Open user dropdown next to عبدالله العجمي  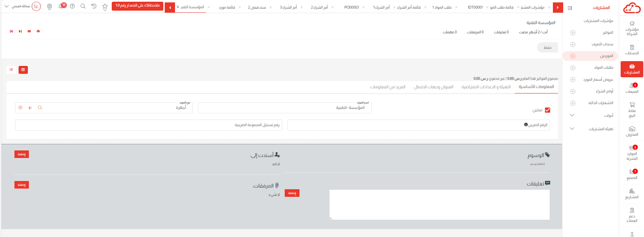(7, 6)
